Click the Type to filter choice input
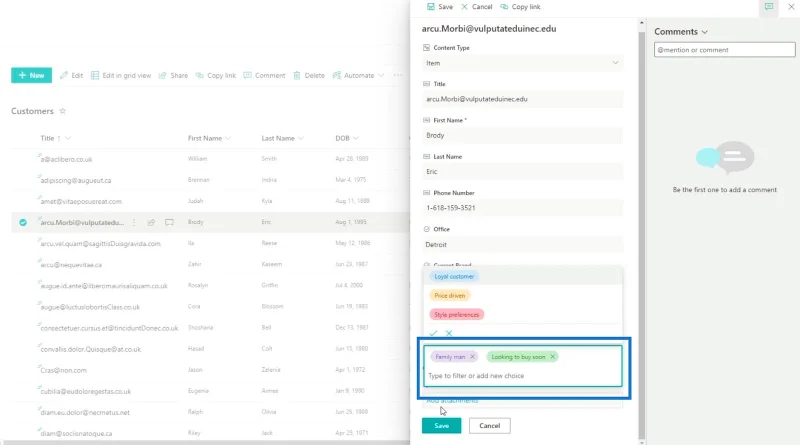 point(522,376)
